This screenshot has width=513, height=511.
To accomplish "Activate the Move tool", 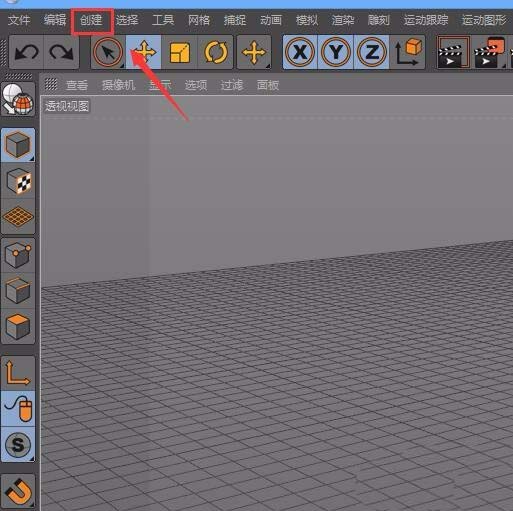I will click(144, 52).
